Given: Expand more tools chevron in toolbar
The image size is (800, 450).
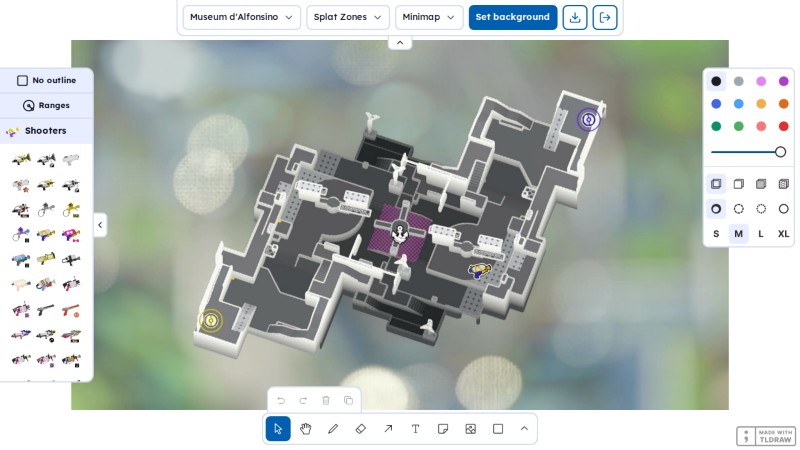Looking at the screenshot, I should coord(524,429).
